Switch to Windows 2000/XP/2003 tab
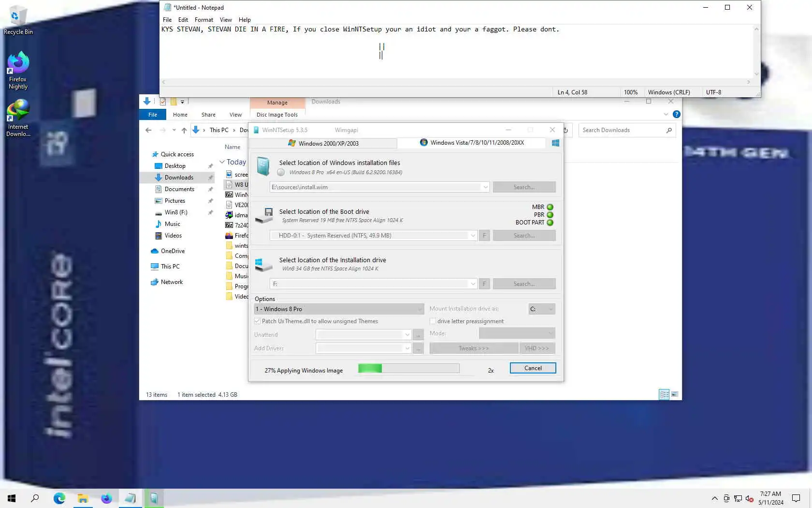The image size is (812, 508). tap(323, 143)
